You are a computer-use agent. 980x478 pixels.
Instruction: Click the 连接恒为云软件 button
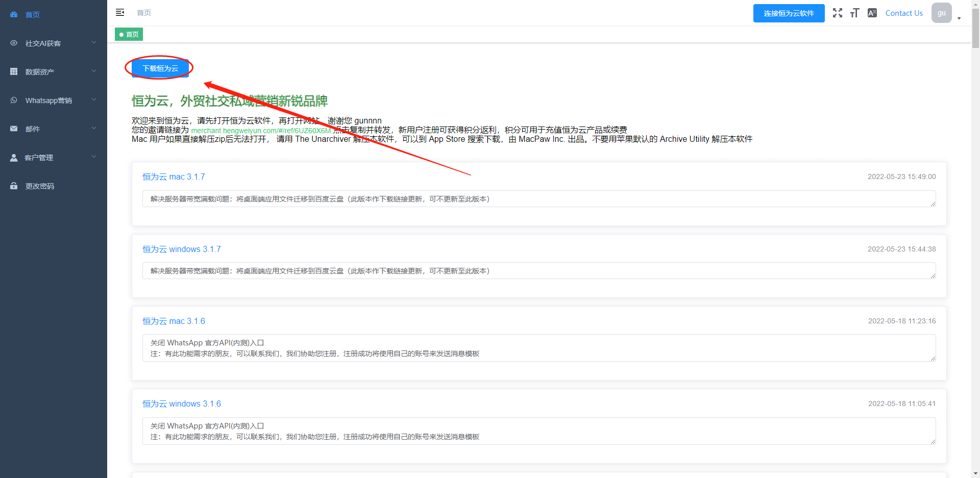click(789, 13)
